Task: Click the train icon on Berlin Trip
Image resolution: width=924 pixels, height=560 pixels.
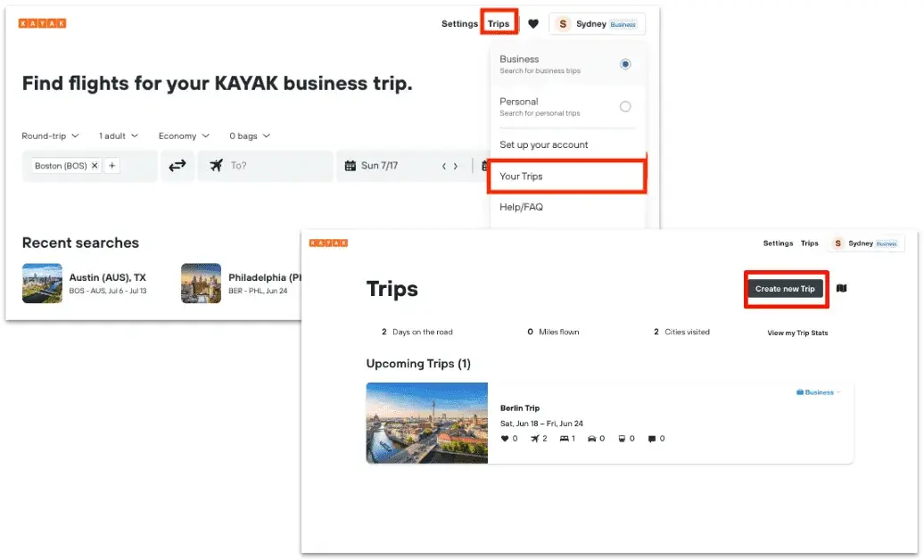Action: [x=622, y=439]
